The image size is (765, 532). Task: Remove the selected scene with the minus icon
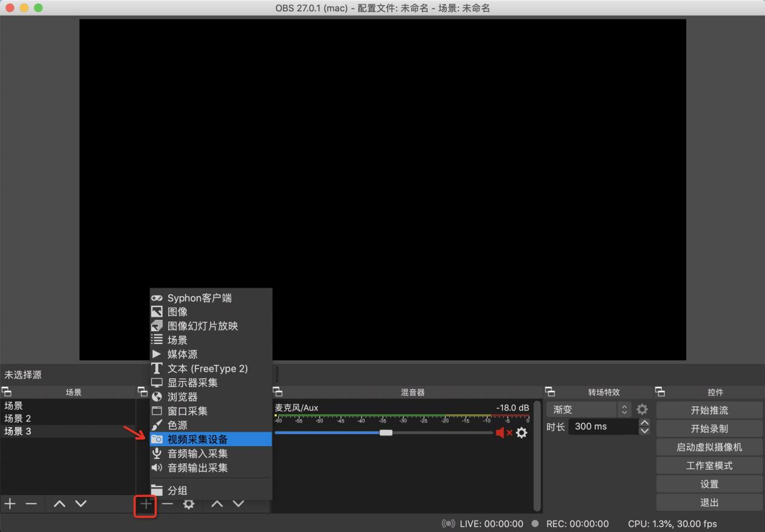[31, 504]
